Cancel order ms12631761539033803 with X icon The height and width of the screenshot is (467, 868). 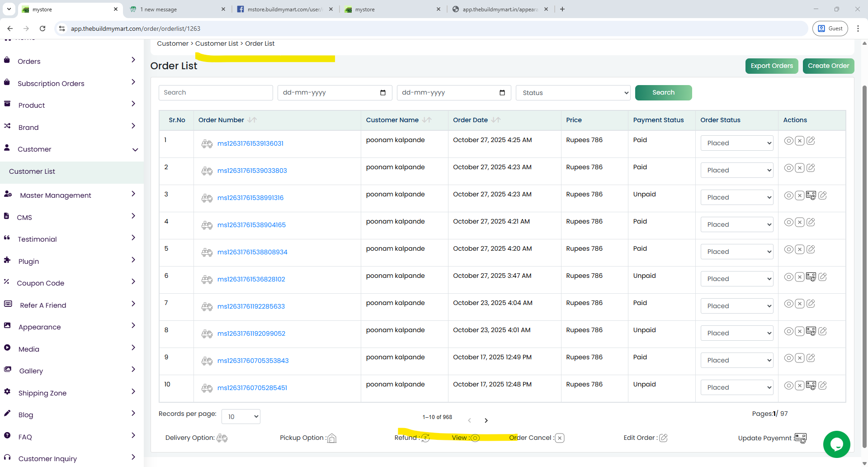coord(800,168)
